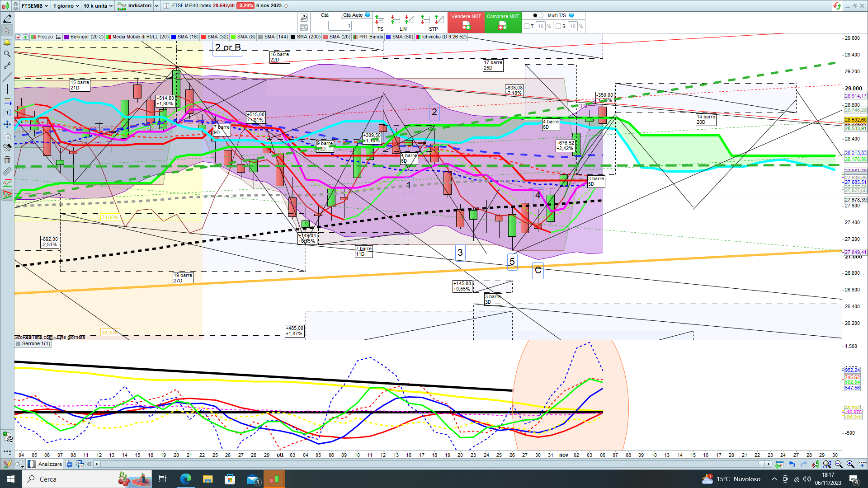This screenshot has width=868, height=488.
Task: Open the weather 15°C Nuvoloso widget
Action: point(731,479)
